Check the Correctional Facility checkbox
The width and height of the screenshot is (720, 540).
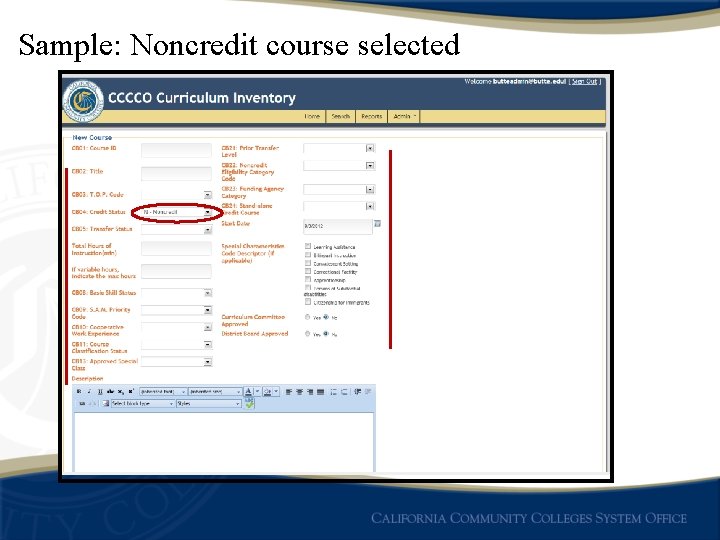click(308, 271)
